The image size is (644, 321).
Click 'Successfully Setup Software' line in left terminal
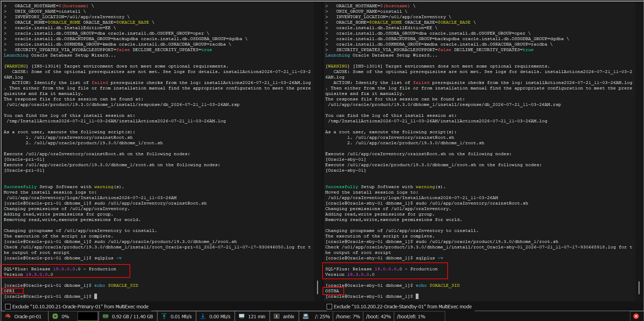pyautogui.click(x=64, y=187)
